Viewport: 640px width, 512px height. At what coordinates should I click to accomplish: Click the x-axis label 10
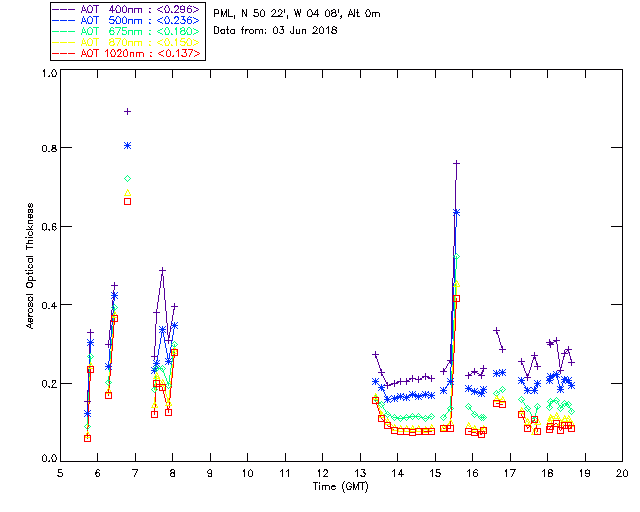pos(247,473)
